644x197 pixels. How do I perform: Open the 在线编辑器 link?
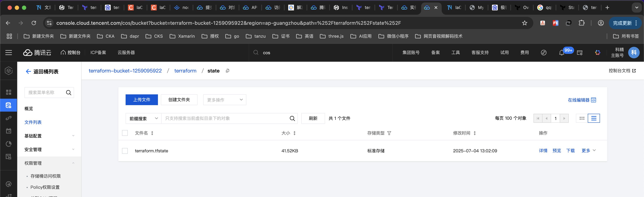[x=582, y=100]
